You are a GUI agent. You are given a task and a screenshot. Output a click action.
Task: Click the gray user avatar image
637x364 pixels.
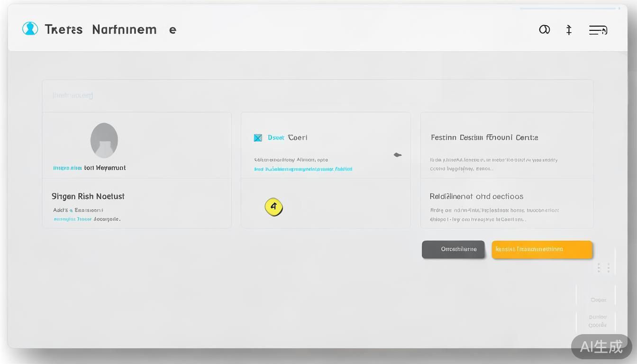(x=104, y=140)
